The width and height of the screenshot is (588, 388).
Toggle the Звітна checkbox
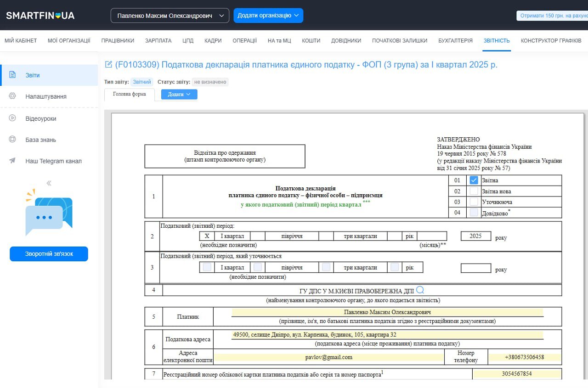pyautogui.click(x=474, y=180)
